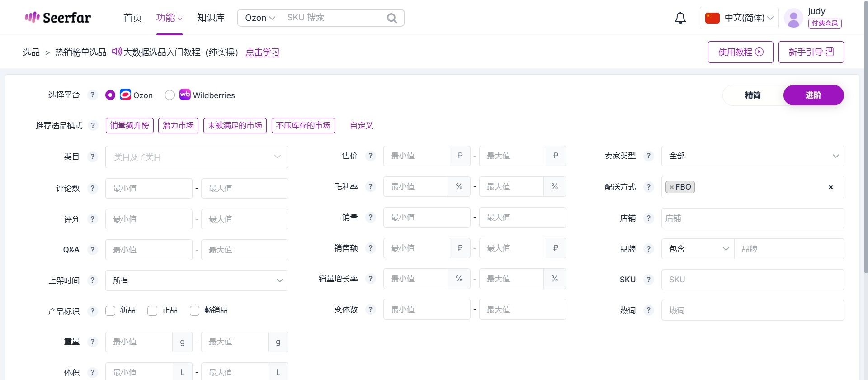Click the search magnifier icon
This screenshot has width=868, height=380.
[392, 18]
